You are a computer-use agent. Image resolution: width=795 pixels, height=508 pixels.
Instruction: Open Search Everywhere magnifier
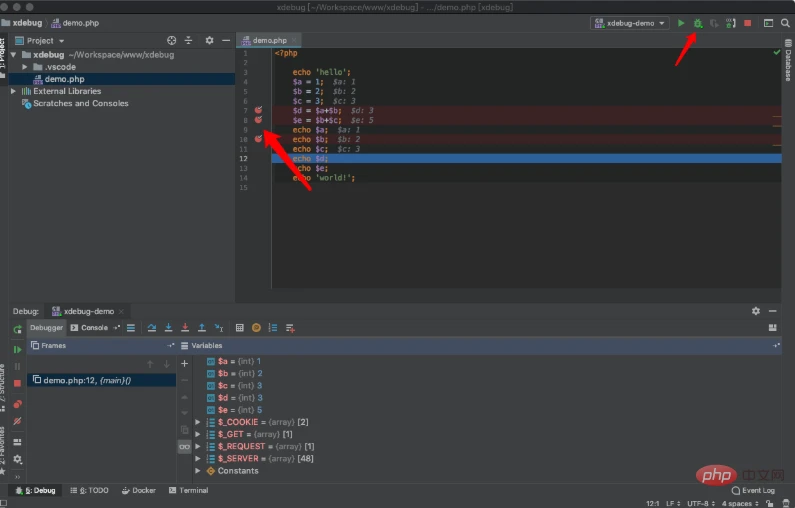coord(785,23)
